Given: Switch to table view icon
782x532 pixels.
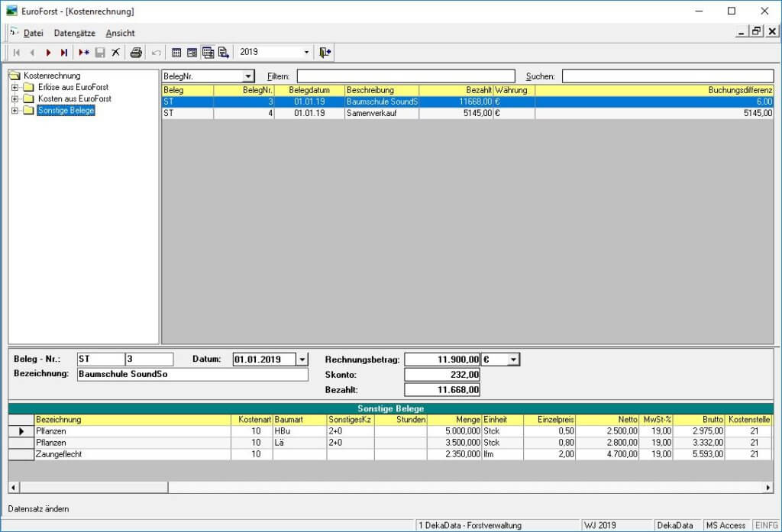Looking at the screenshot, I should pyautogui.click(x=176, y=53).
